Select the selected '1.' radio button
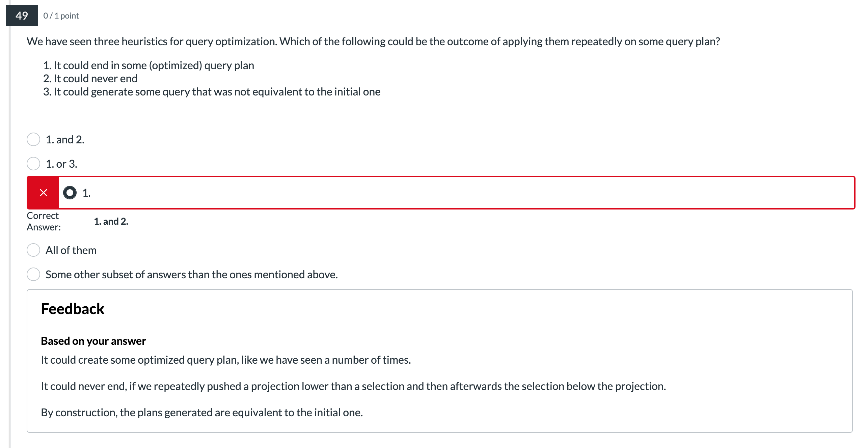The height and width of the screenshot is (448, 868). coord(70,193)
